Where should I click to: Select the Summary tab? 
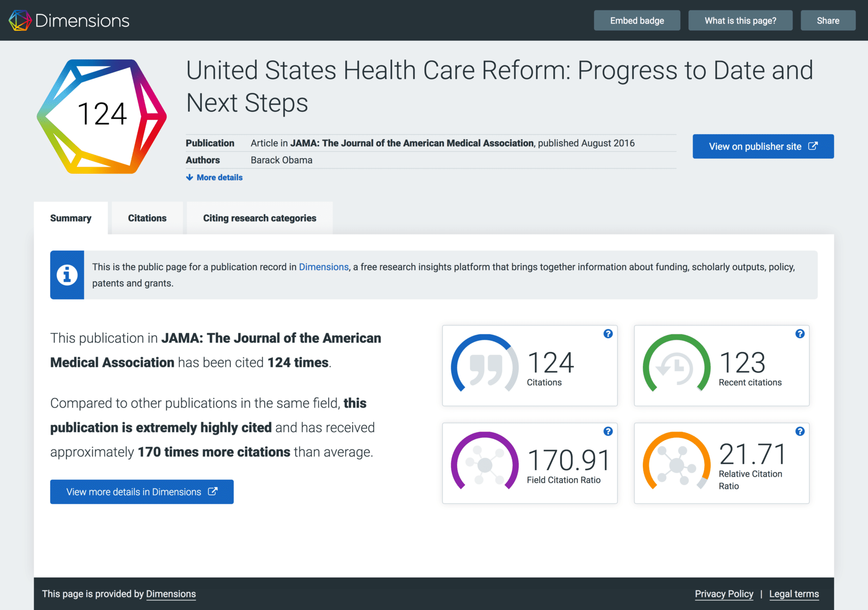point(71,218)
